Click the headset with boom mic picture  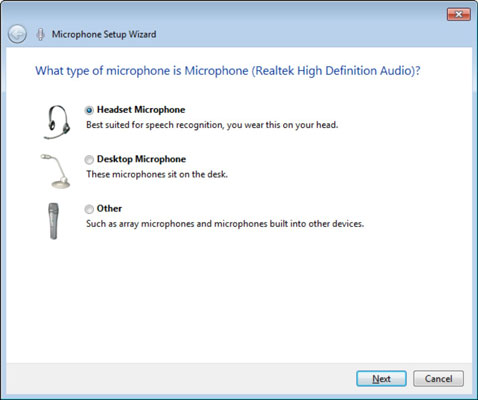click(57, 122)
